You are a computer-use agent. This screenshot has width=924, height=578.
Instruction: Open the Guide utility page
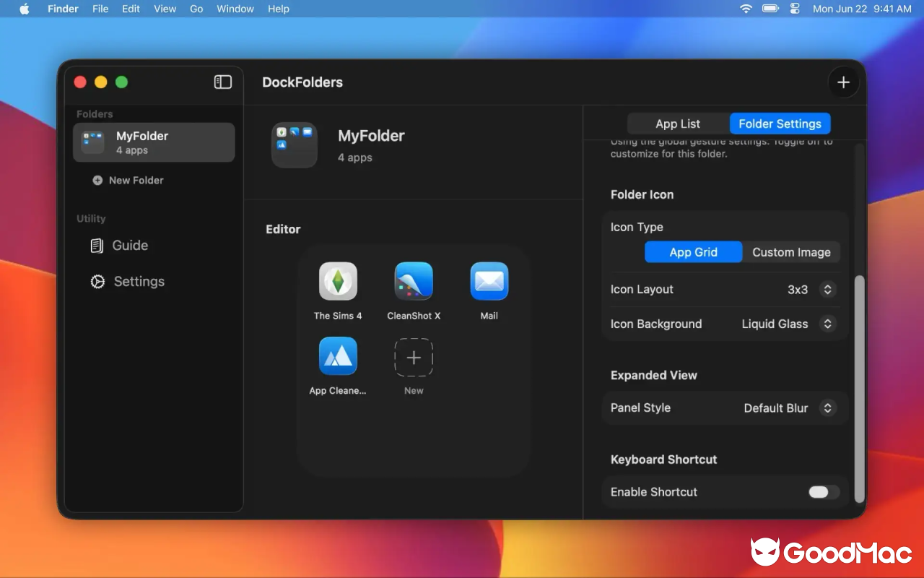(119, 246)
